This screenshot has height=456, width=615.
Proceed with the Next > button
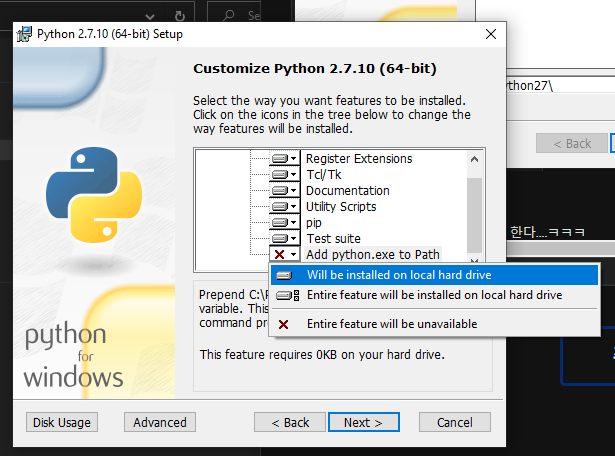click(364, 422)
